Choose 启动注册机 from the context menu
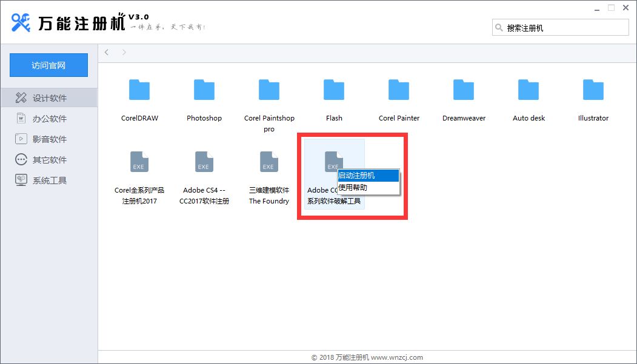This screenshot has width=637, height=364. [x=369, y=175]
